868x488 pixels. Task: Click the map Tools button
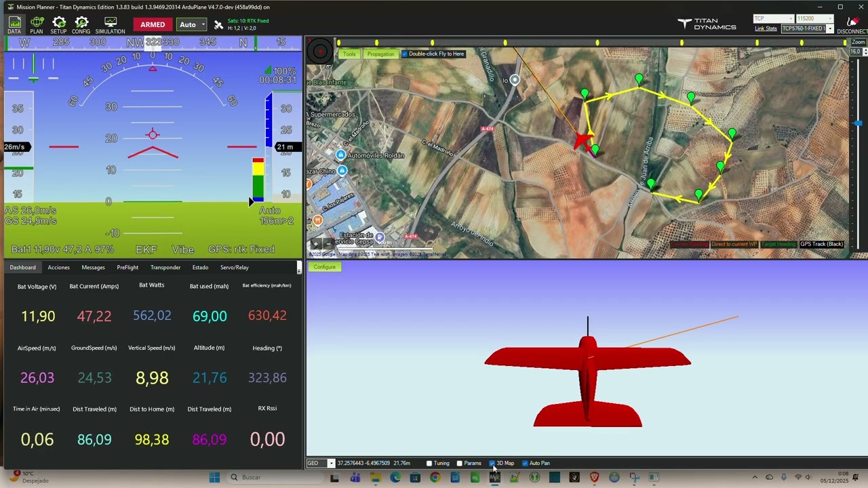pyautogui.click(x=349, y=54)
